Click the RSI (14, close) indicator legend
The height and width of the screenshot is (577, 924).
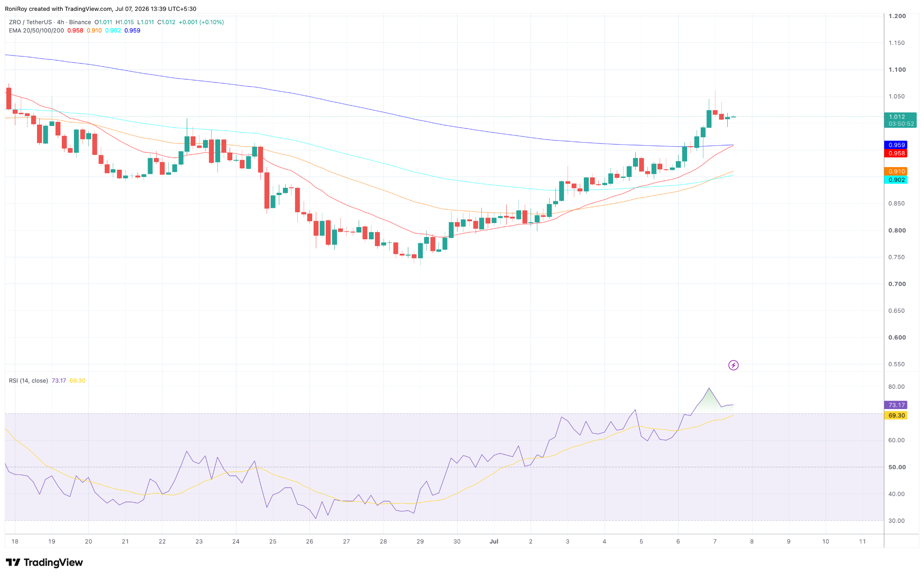pyautogui.click(x=28, y=381)
